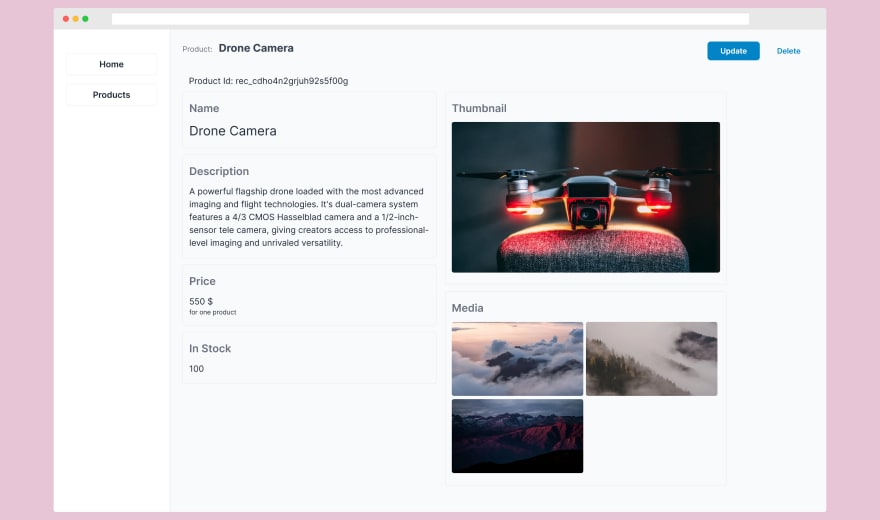Click the In Stock value 100

[x=196, y=369]
